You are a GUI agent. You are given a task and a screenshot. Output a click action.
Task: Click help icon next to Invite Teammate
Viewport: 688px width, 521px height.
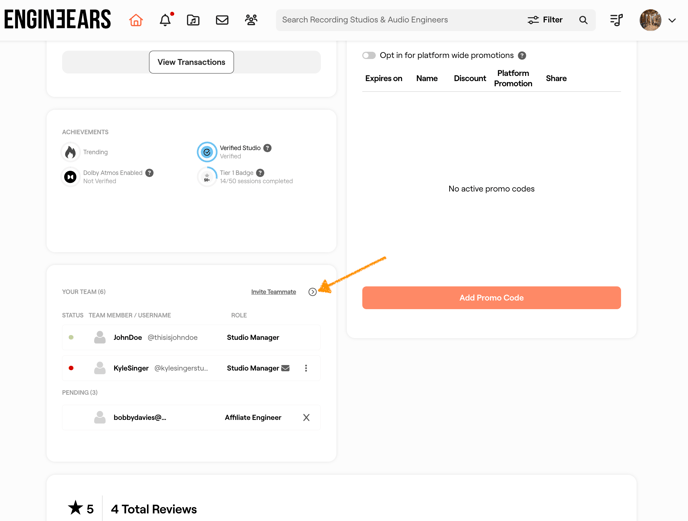click(x=312, y=292)
